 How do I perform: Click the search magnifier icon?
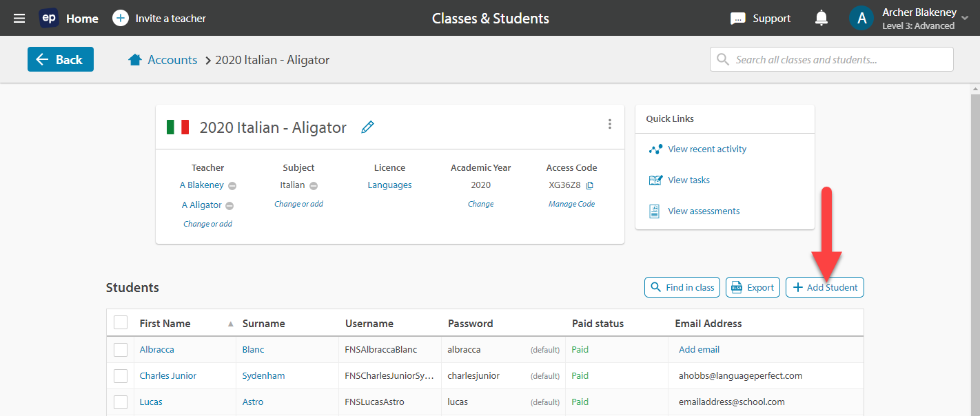pos(722,59)
